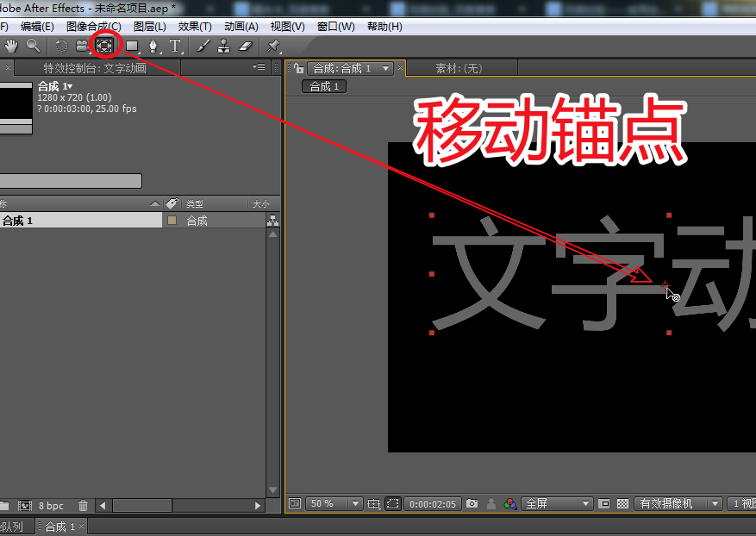
Task: Select the Clone Stamp tool
Action: (224, 47)
